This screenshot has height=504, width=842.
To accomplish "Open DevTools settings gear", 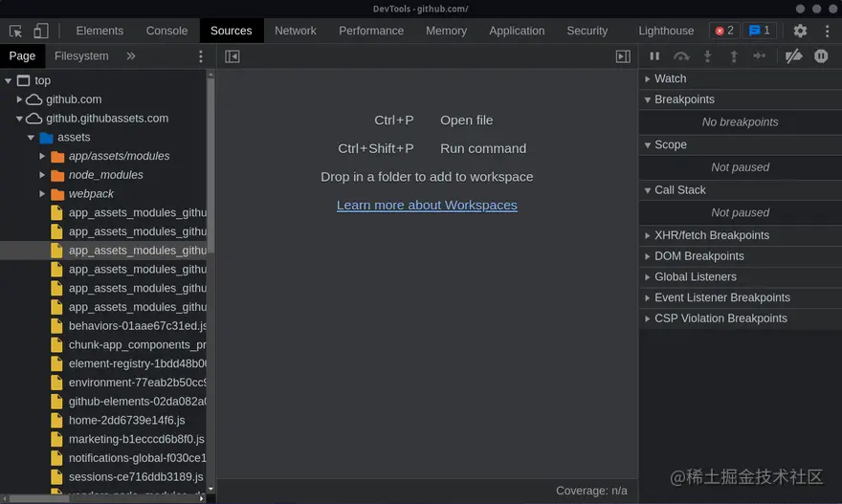I will point(800,31).
